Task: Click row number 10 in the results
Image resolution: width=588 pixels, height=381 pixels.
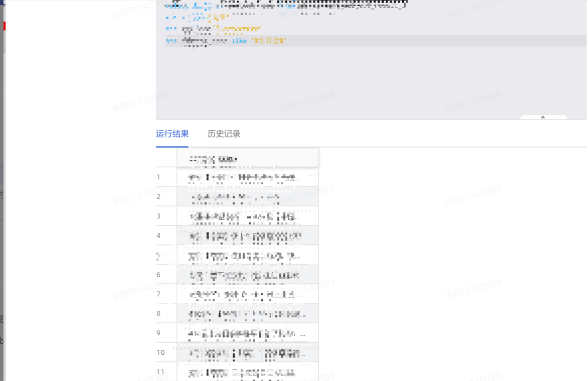Action: (161, 352)
